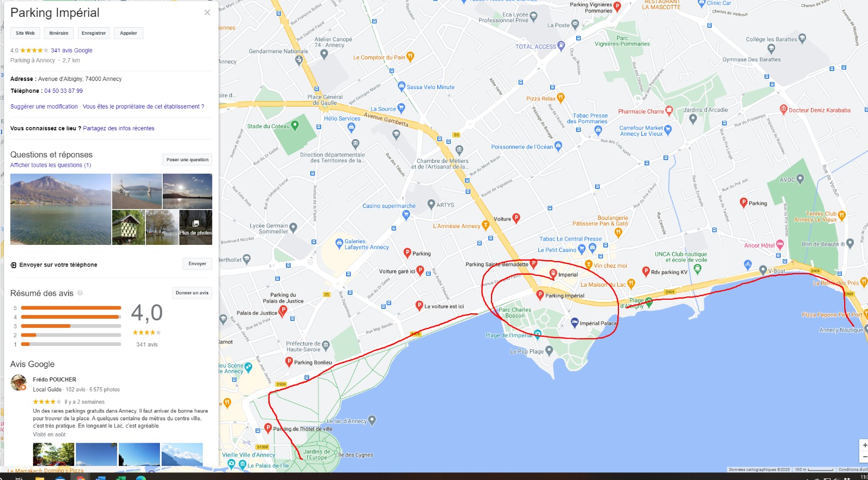The image size is (868, 480).
Task: Close the Parking Impérial info panel
Action: click(207, 12)
